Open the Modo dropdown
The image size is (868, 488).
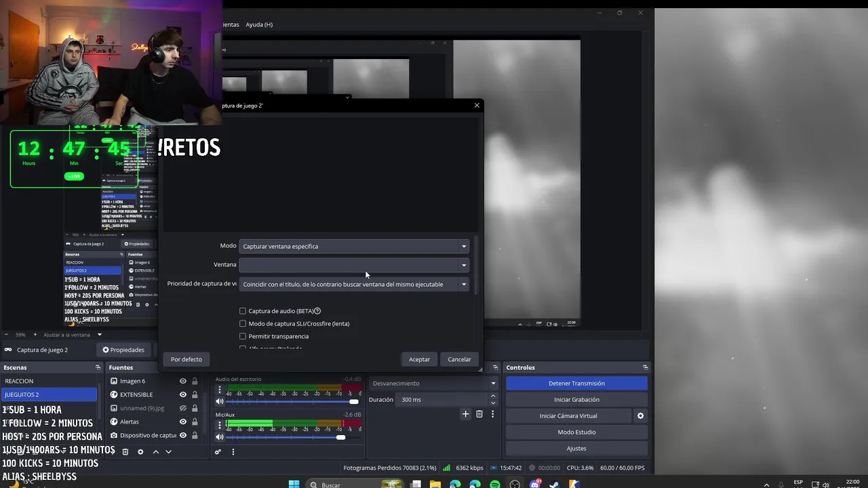(x=354, y=246)
